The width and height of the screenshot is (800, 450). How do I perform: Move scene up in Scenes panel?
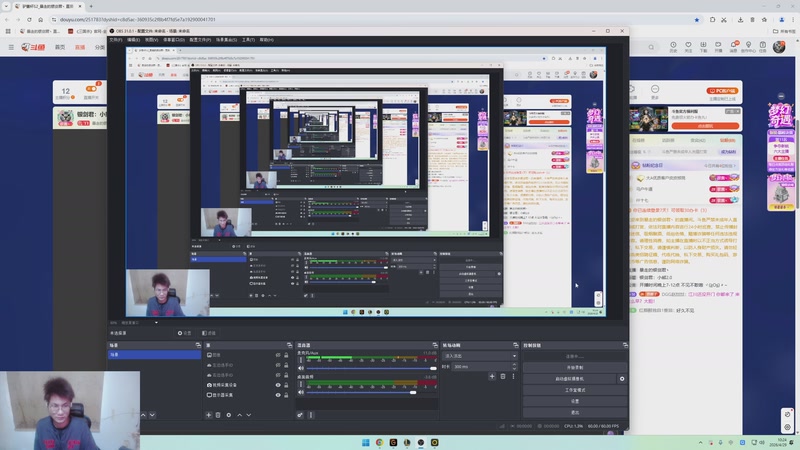(143, 415)
